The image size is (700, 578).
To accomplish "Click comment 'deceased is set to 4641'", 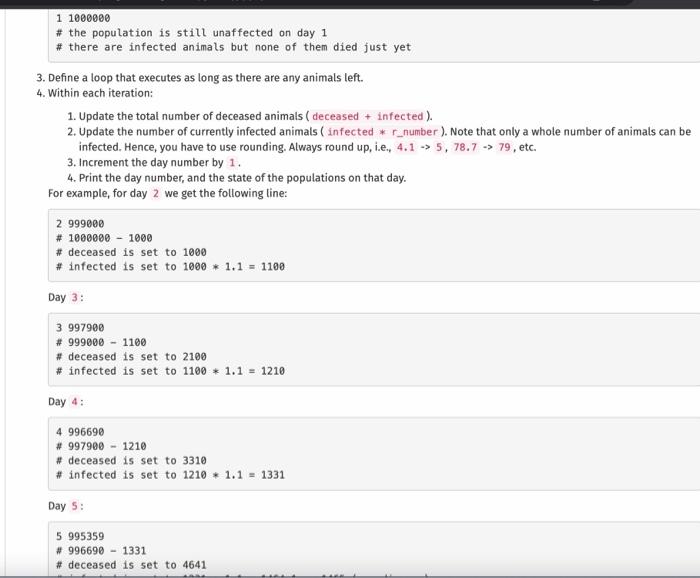I will pos(131,565).
